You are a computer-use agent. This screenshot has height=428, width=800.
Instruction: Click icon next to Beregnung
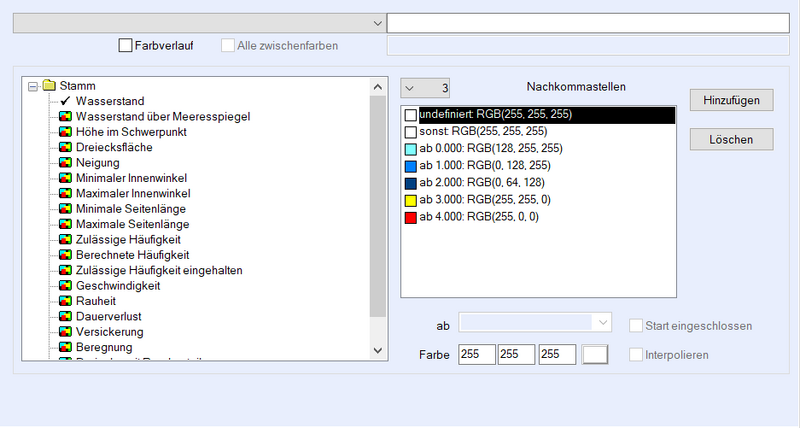pos(65,347)
